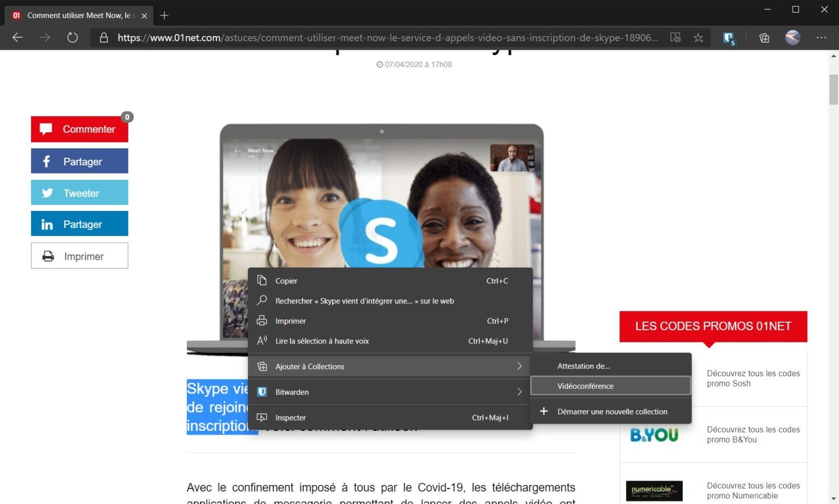Image resolution: width=839 pixels, height=504 pixels.
Task: Click the plus icon for new collection
Action: tap(543, 411)
